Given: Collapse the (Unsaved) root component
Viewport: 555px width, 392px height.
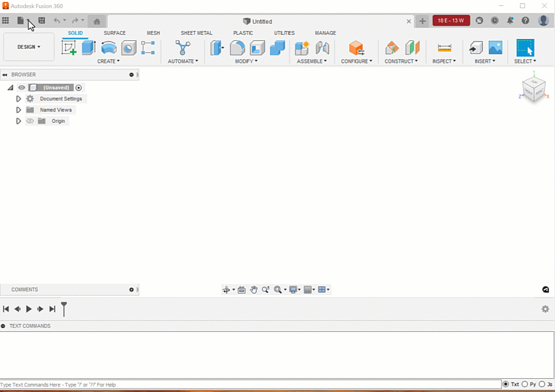Looking at the screenshot, I should tap(11, 88).
